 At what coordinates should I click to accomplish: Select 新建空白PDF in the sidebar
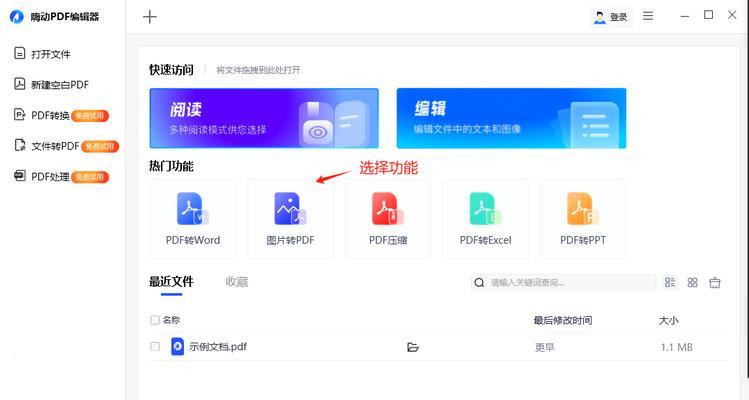tap(60, 85)
